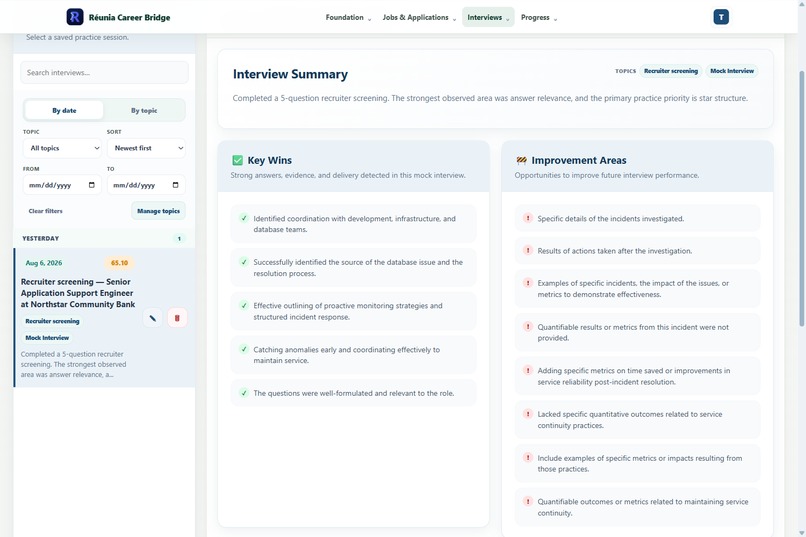Edit the interview with the pencil icon
This screenshot has width=806, height=537.
[x=153, y=318]
